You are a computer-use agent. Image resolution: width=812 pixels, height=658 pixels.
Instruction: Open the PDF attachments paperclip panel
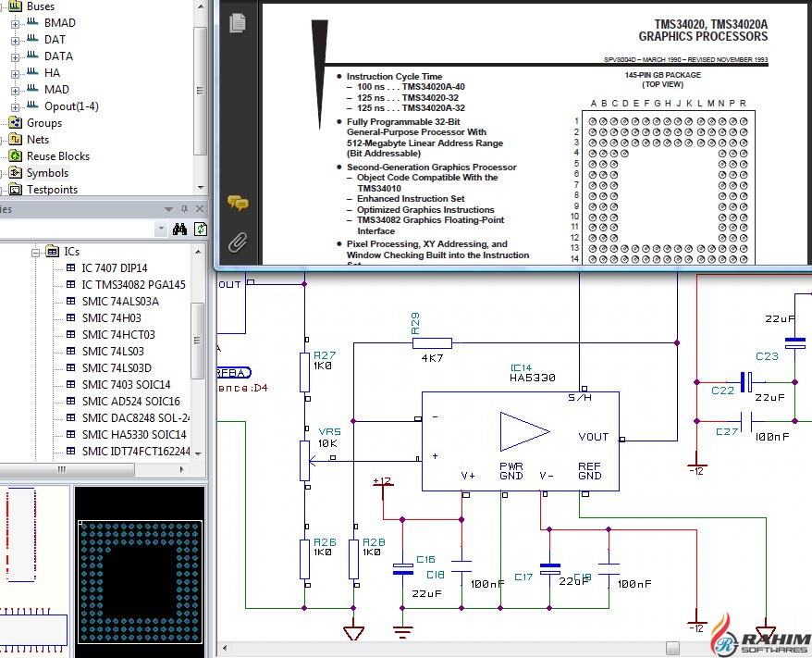(x=238, y=242)
